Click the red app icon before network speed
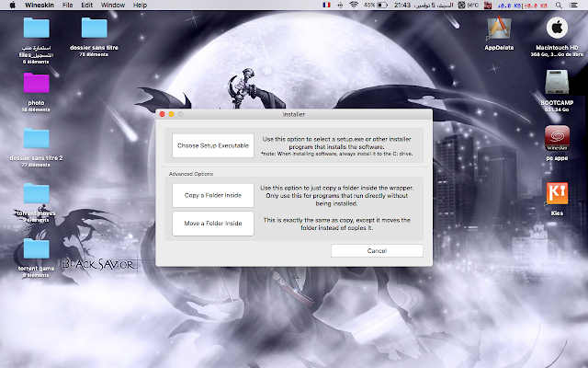 coord(488,6)
